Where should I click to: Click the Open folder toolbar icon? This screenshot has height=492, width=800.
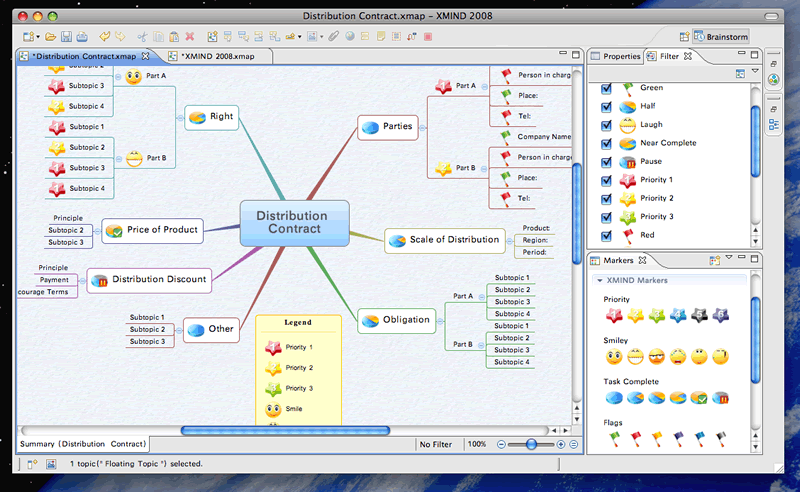tap(51, 37)
